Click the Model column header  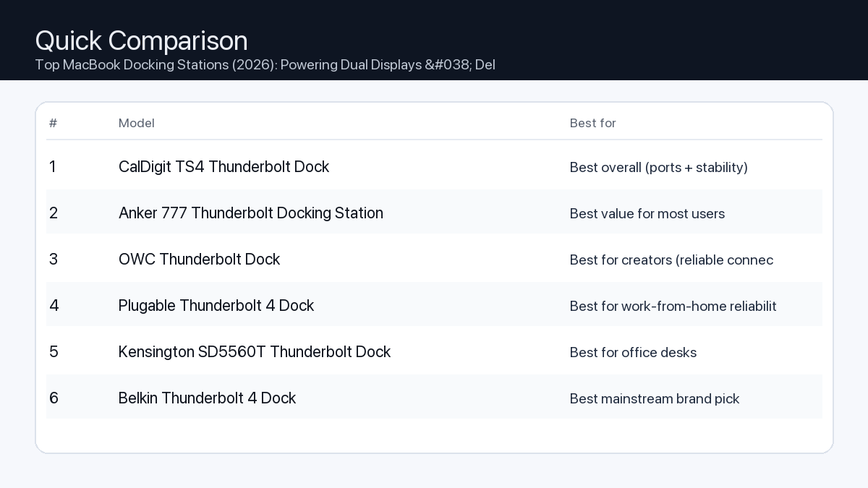[136, 123]
